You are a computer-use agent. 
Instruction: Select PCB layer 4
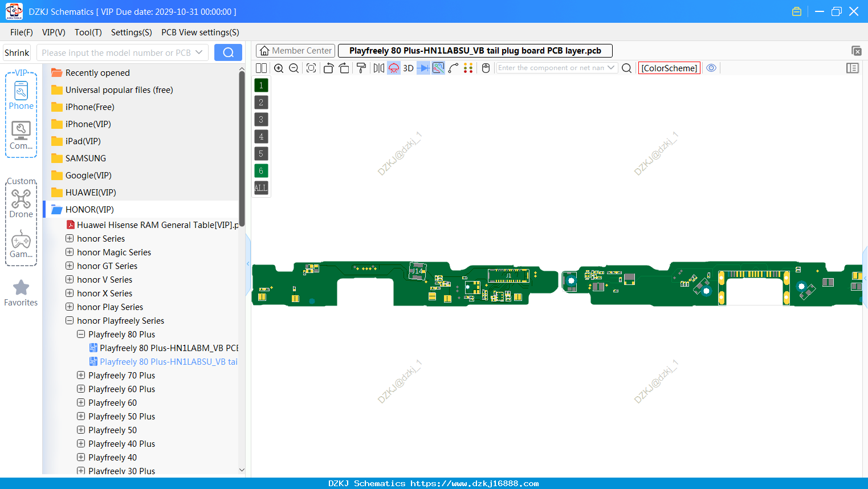click(x=261, y=137)
